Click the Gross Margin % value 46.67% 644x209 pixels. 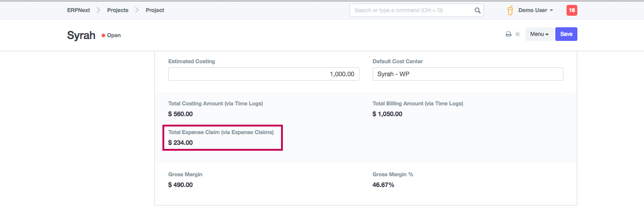[383, 185]
